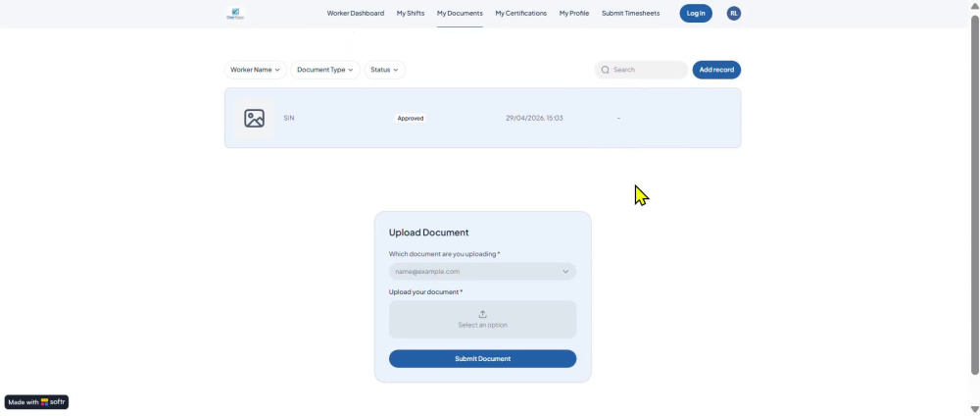The height and width of the screenshot is (416, 980).
Task: Click the Submit Document button
Action: 482,358
